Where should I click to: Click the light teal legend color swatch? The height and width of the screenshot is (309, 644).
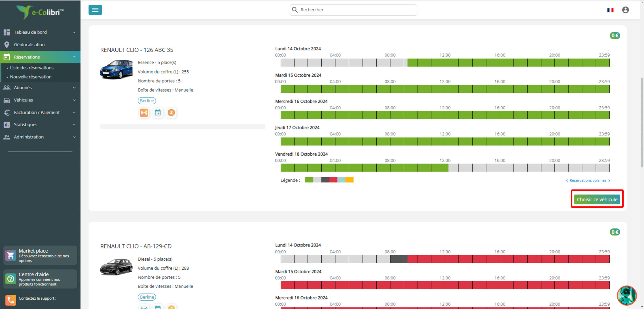(x=341, y=180)
